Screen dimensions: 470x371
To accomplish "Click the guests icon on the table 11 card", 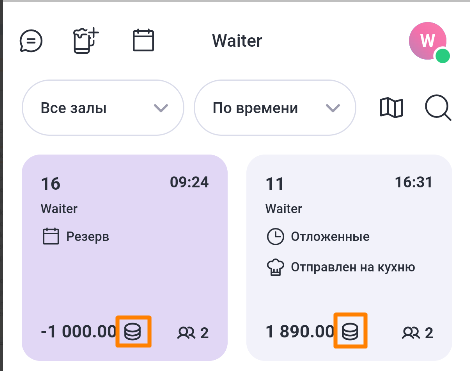I will pos(411,333).
